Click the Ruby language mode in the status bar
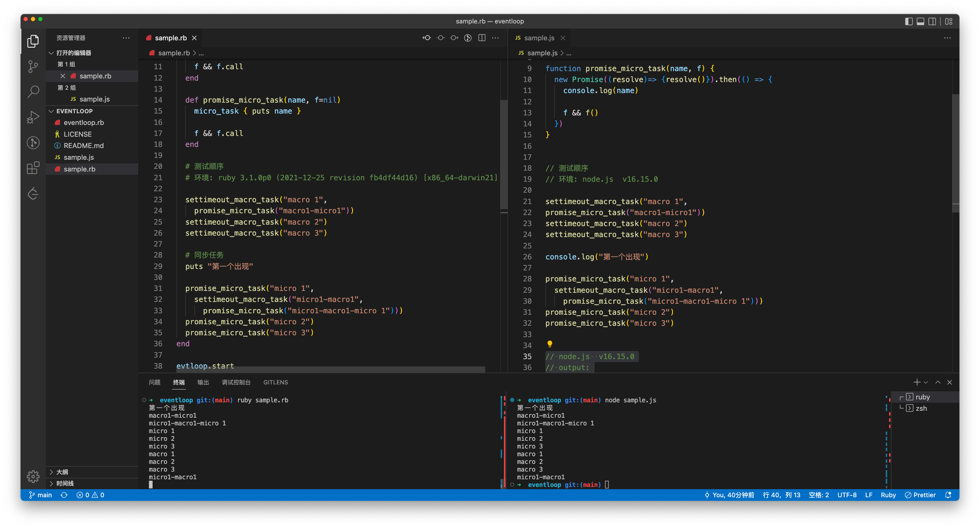Viewport: 980px width, 528px height. 888,495
